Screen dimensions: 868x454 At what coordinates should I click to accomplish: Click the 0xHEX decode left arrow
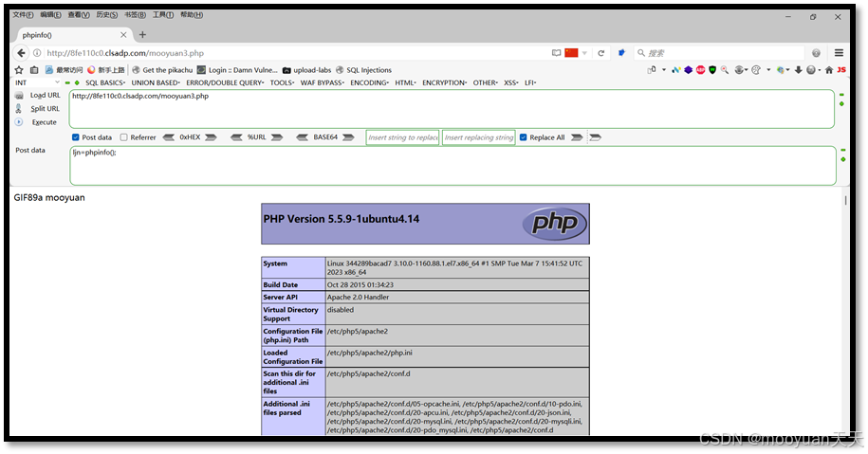(x=169, y=137)
